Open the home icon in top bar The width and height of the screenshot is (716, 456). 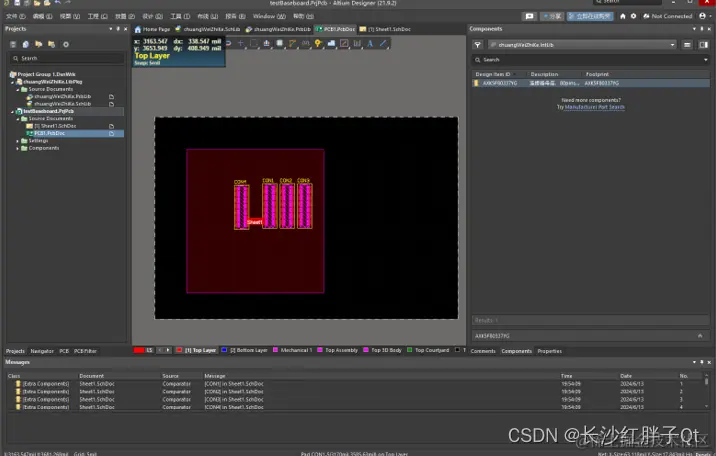coord(622,16)
